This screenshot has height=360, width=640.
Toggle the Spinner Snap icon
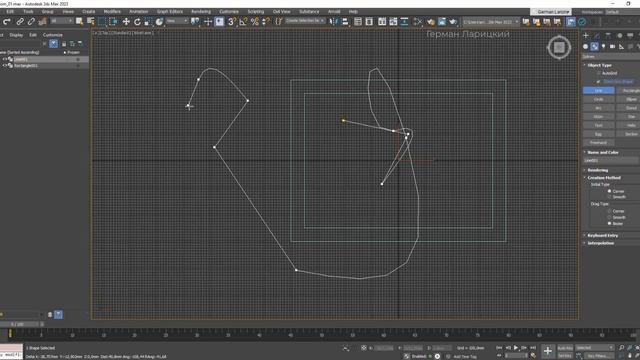[266, 22]
